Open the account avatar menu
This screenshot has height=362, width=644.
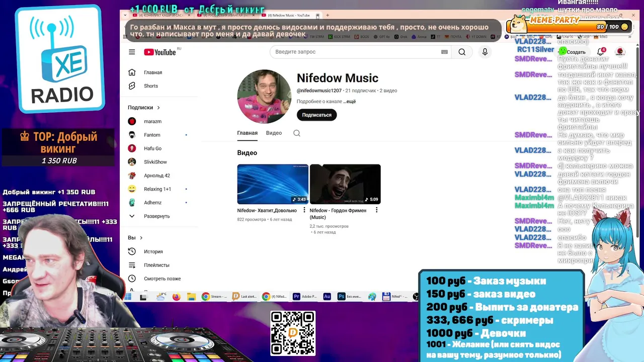pos(620,52)
